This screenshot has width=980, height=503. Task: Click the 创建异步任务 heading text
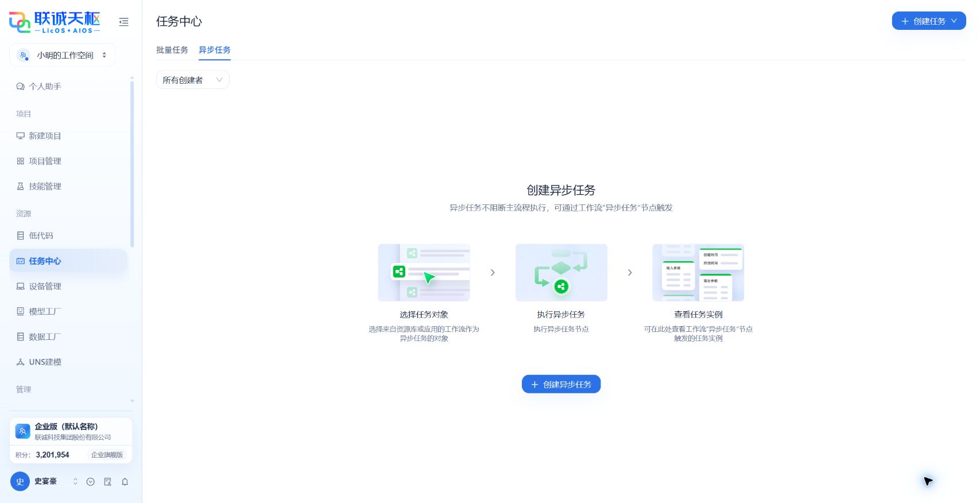click(x=561, y=190)
